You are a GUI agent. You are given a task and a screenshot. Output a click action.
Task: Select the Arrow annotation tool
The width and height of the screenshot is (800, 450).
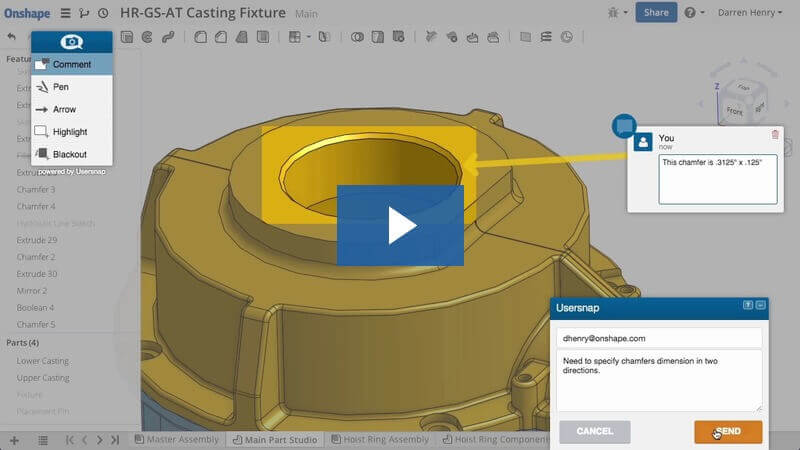coord(72,109)
